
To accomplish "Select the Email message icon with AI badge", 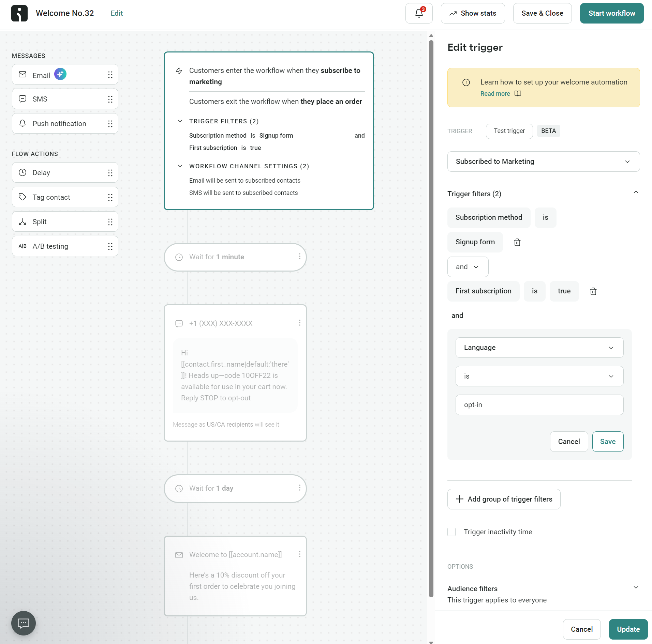I will click(23, 74).
